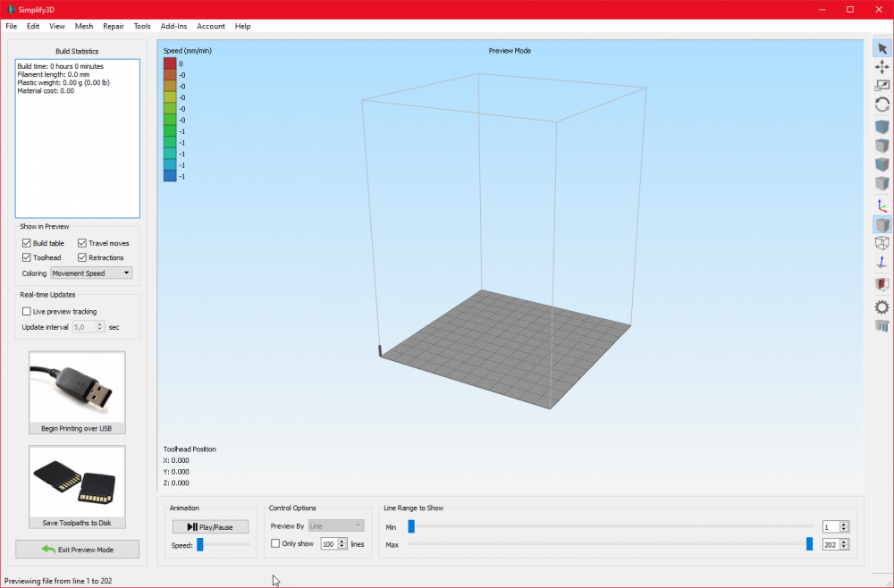Open the Add-Ins menu
The width and height of the screenshot is (894, 588).
(173, 26)
